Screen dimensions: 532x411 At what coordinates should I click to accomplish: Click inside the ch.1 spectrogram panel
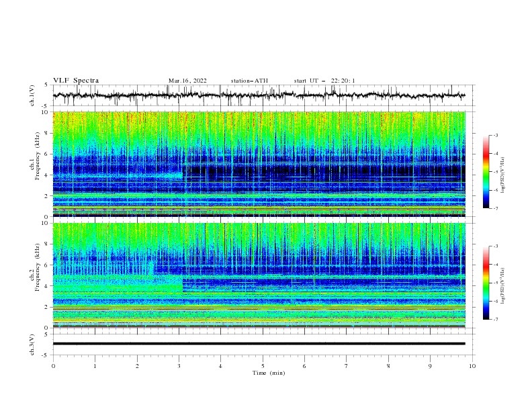tap(259, 164)
